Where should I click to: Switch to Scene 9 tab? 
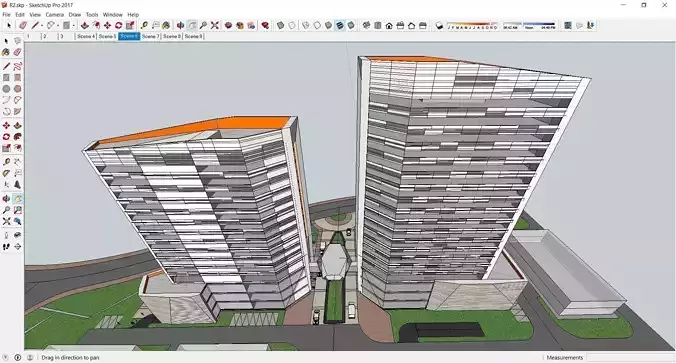tap(194, 36)
